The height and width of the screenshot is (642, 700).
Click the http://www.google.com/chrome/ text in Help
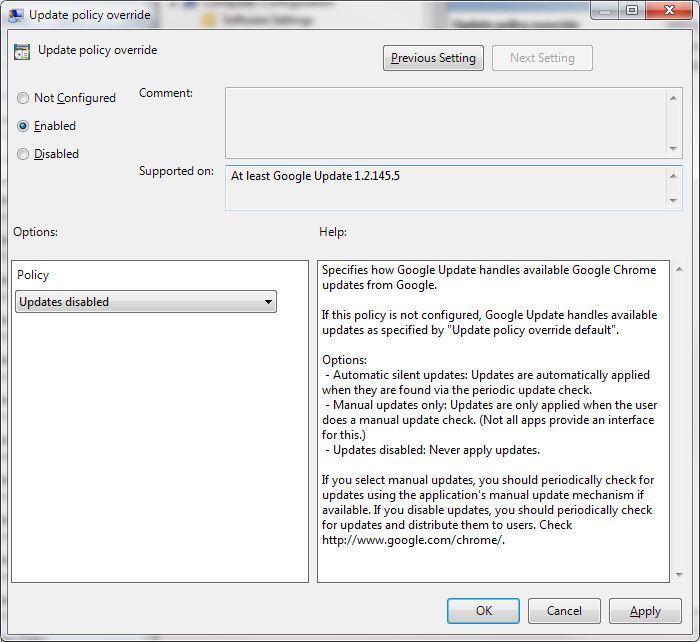(413, 540)
